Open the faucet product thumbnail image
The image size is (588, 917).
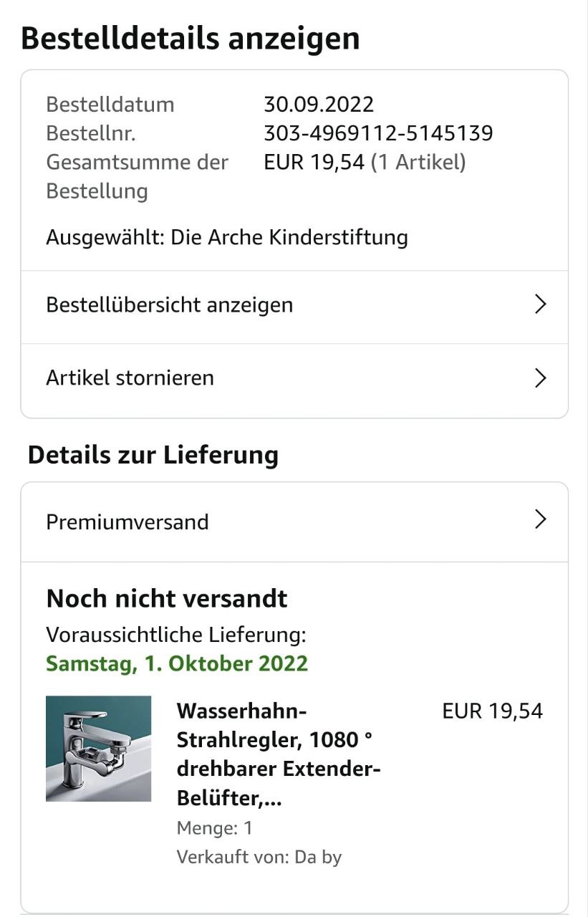click(x=99, y=749)
